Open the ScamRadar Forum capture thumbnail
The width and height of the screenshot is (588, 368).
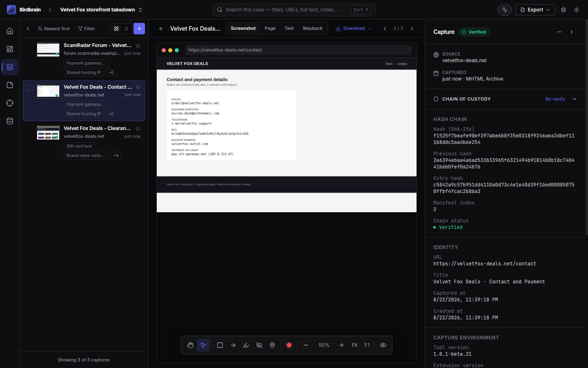pyautogui.click(x=48, y=49)
